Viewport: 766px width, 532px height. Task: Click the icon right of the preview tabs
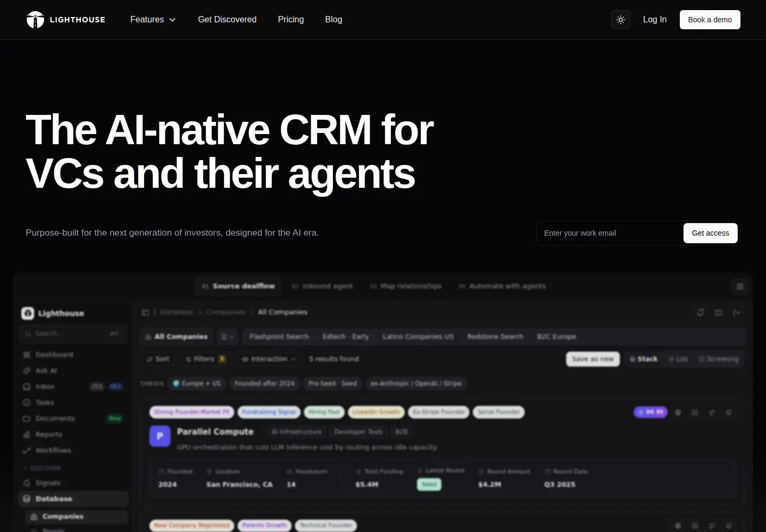[740, 286]
